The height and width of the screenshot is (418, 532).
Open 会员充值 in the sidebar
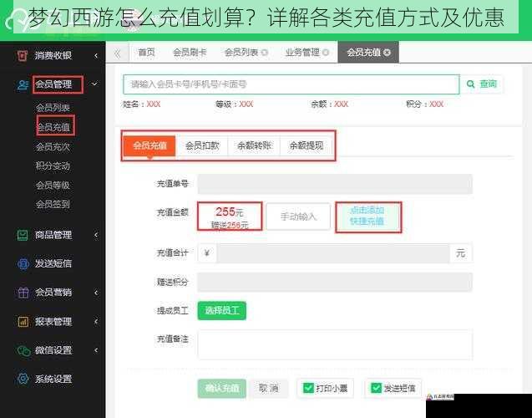coord(53,127)
